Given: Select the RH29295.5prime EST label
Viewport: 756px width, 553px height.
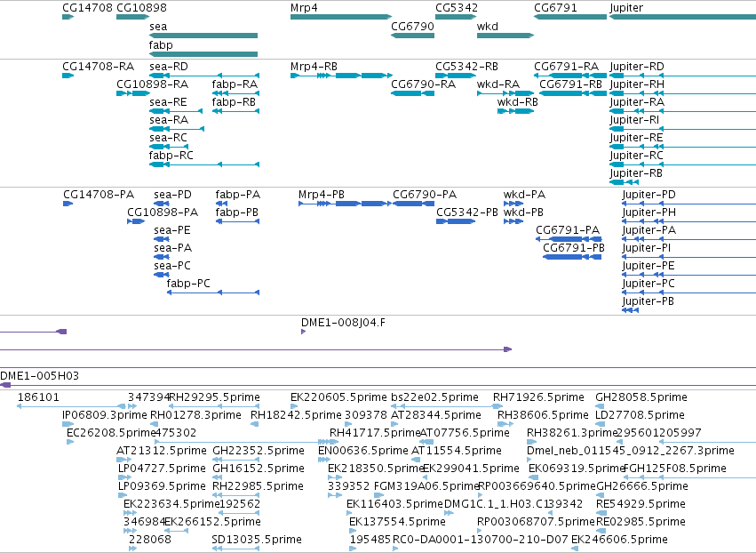Looking at the screenshot, I should [x=215, y=397].
